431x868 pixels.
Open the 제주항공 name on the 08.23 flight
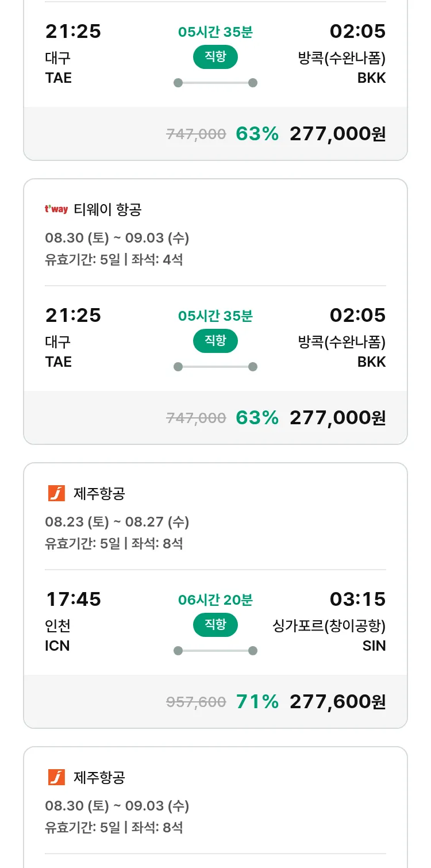click(x=99, y=493)
